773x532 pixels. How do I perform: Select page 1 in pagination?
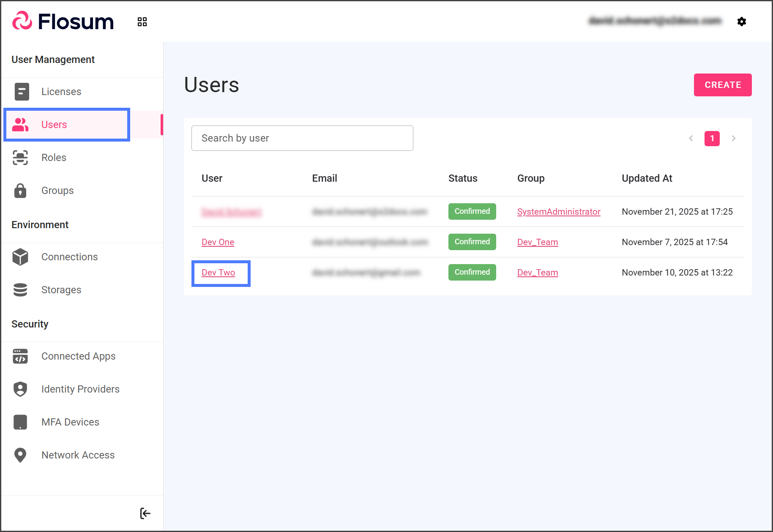(712, 138)
